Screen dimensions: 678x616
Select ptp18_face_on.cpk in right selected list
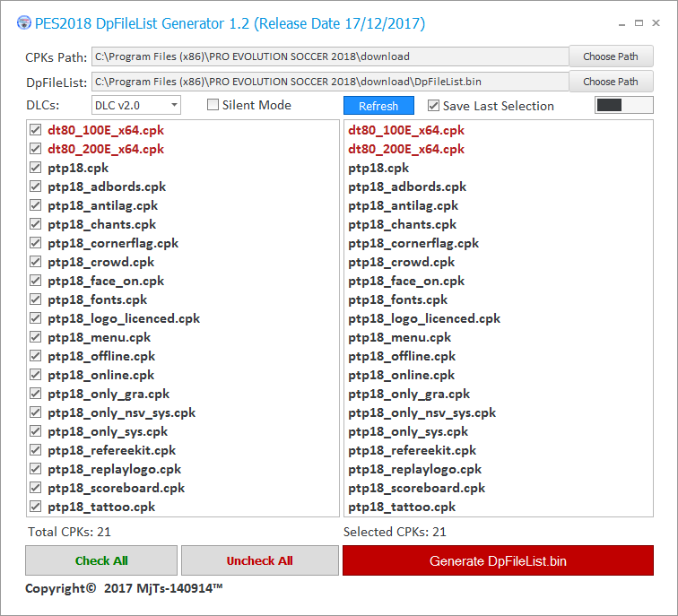406,281
